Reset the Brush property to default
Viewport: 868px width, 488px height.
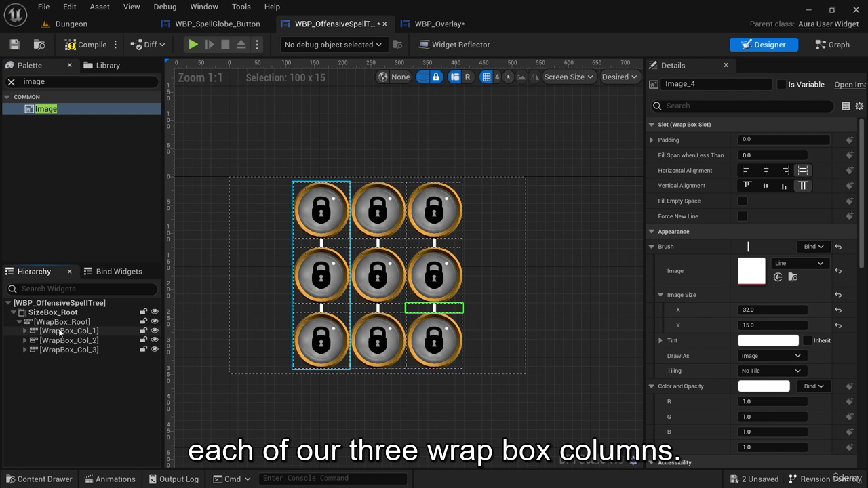838,247
